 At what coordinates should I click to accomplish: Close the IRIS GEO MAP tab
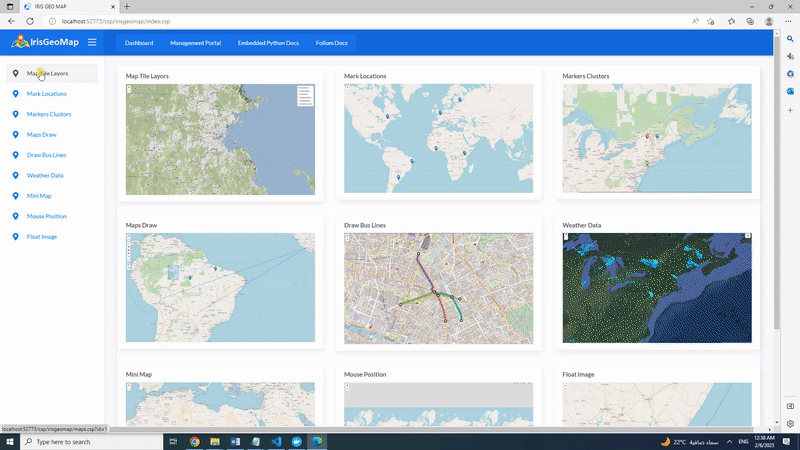[113, 7]
